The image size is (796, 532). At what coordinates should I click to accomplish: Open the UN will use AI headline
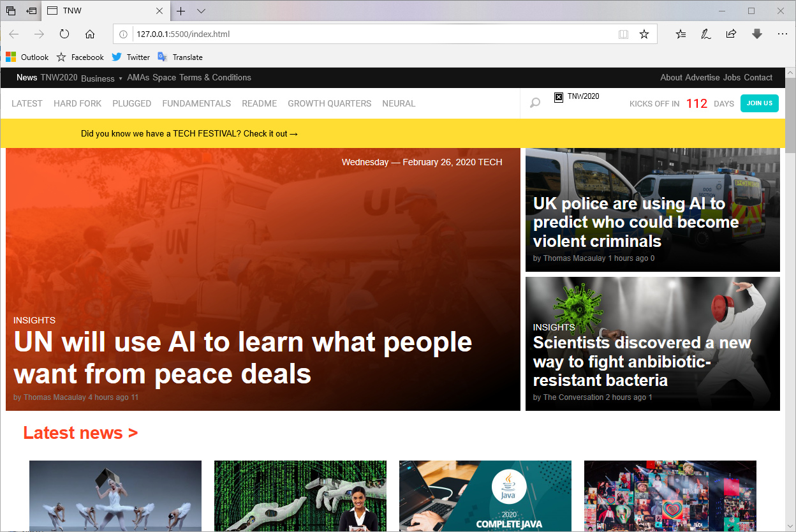pos(243,358)
